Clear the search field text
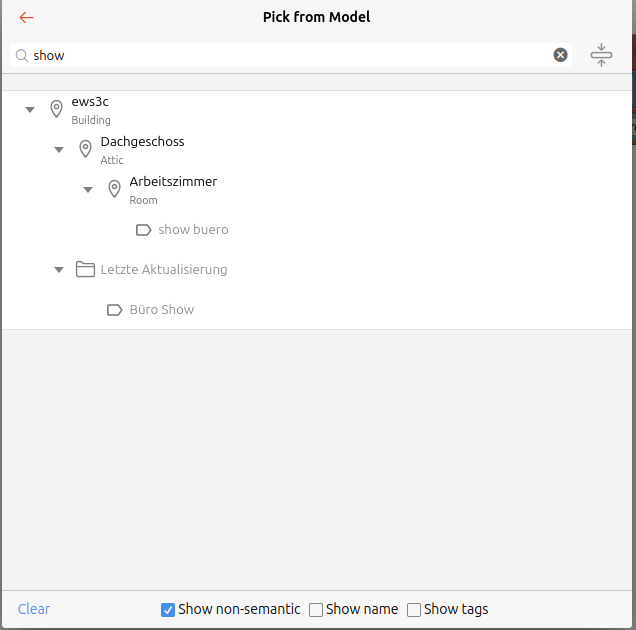Image resolution: width=636 pixels, height=630 pixels. (561, 55)
